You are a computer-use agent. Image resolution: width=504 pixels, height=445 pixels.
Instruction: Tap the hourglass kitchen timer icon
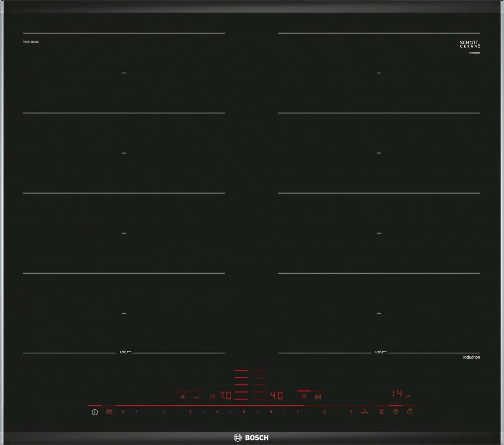pyautogui.click(x=381, y=412)
